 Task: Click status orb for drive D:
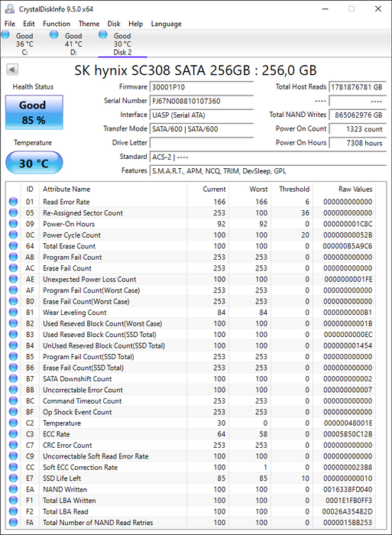point(54,35)
